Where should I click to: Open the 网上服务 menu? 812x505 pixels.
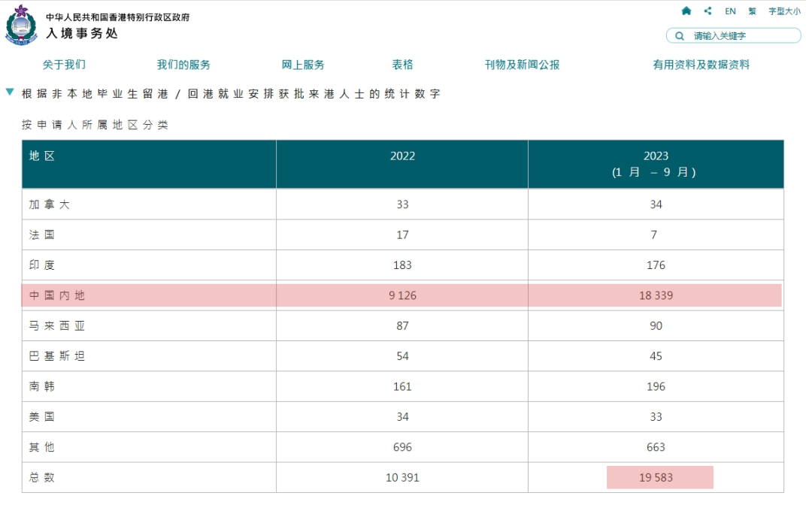[303, 65]
